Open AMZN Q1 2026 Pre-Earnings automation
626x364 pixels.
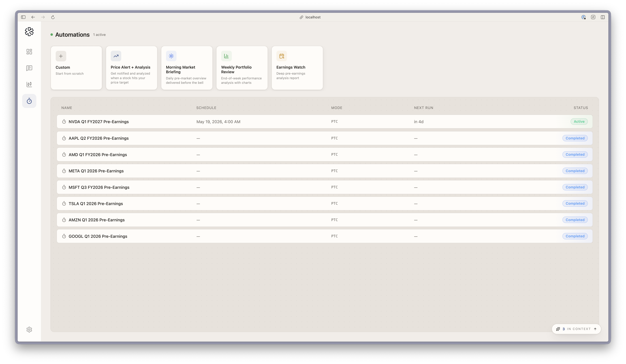click(x=324, y=220)
